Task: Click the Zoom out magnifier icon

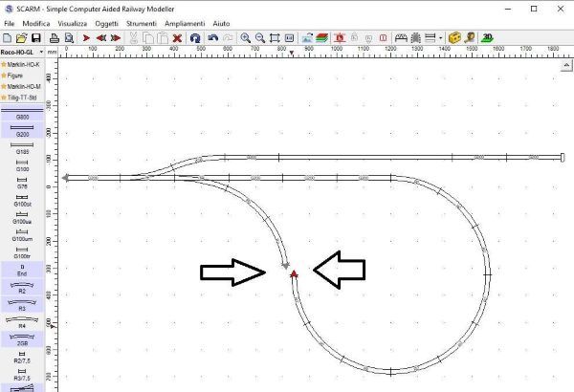Action: tap(260, 37)
